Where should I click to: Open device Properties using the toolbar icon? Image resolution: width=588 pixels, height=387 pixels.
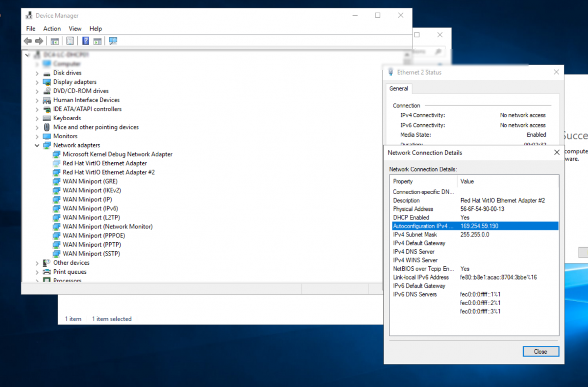pyautogui.click(x=70, y=41)
